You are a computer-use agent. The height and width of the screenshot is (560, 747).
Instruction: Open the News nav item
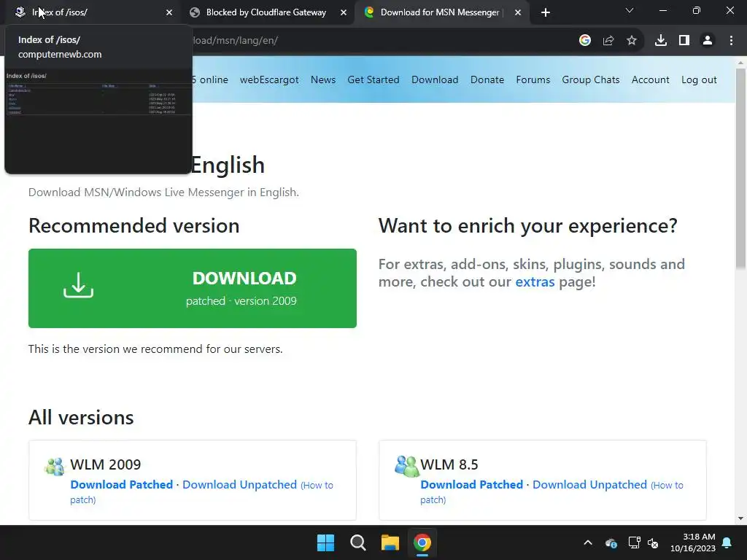[x=323, y=80]
